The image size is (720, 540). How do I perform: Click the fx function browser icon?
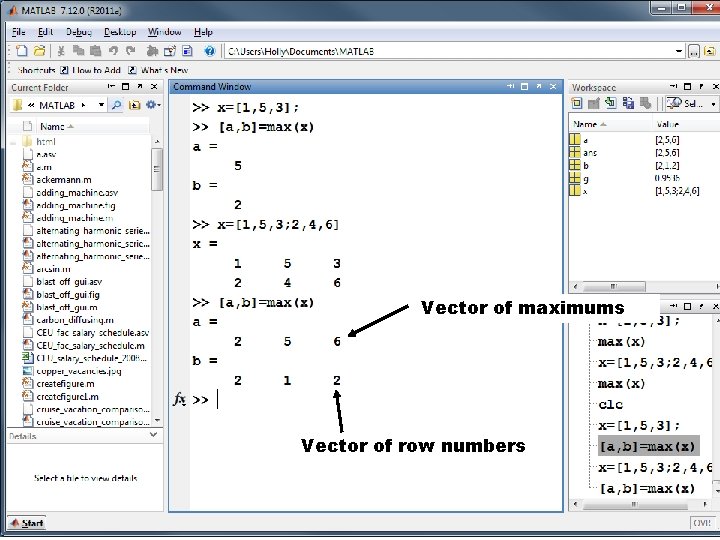tap(180, 399)
